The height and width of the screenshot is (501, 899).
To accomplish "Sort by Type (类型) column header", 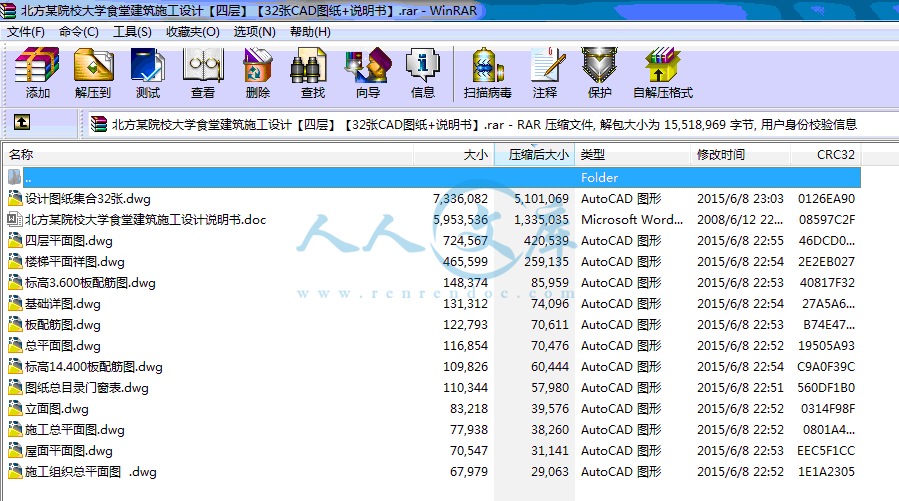I will tap(632, 155).
